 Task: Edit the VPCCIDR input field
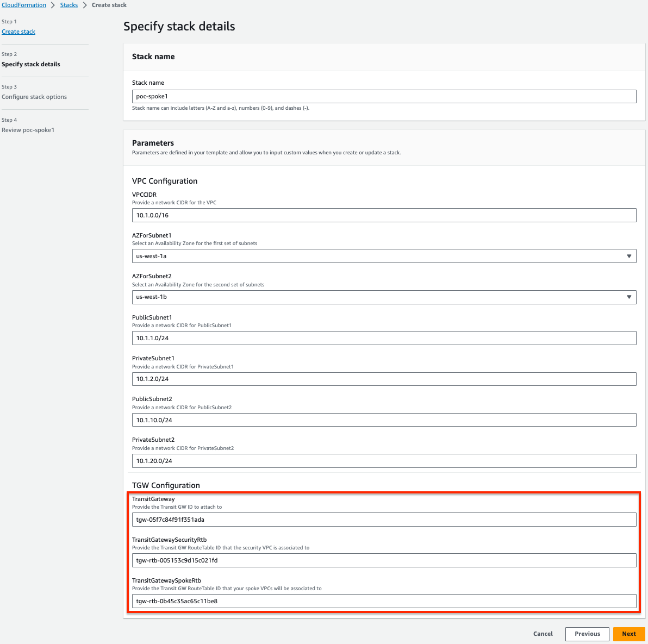point(384,215)
